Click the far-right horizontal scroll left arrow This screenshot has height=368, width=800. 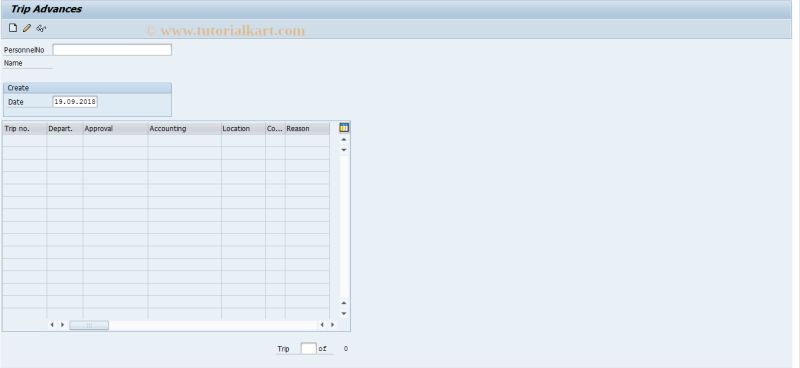(x=322, y=325)
